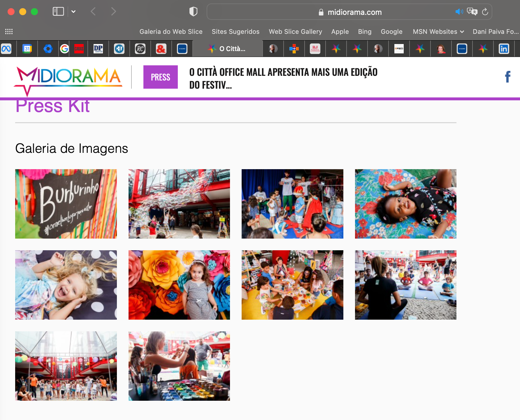
Task: Switch to the CARAS pinned tab
Action: coord(79,49)
